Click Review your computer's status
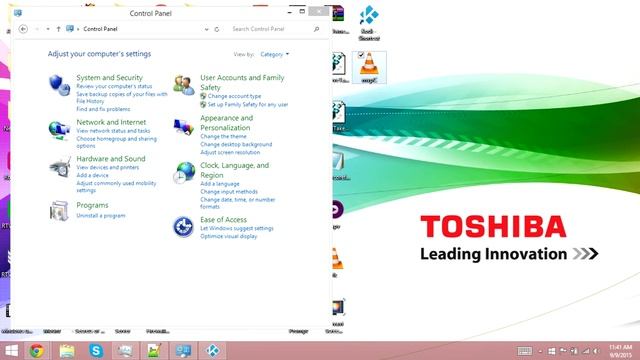Image resolution: width=640 pixels, height=360 pixels. [x=114, y=86]
